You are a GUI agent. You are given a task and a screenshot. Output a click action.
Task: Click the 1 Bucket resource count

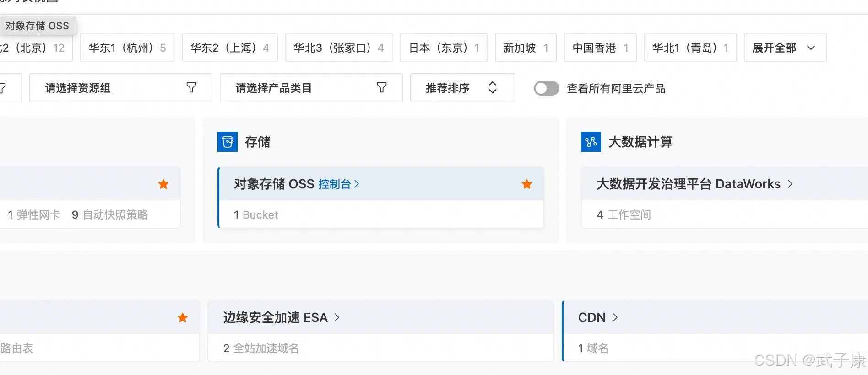[256, 215]
